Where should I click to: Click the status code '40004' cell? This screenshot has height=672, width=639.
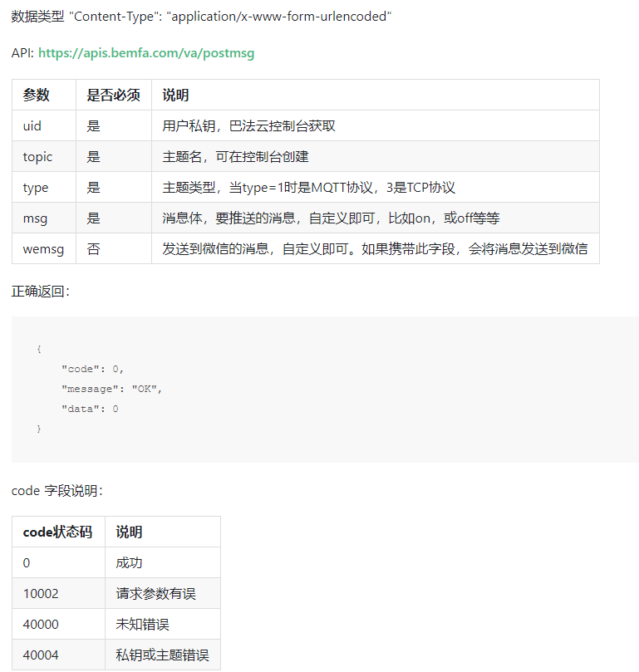[58, 655]
